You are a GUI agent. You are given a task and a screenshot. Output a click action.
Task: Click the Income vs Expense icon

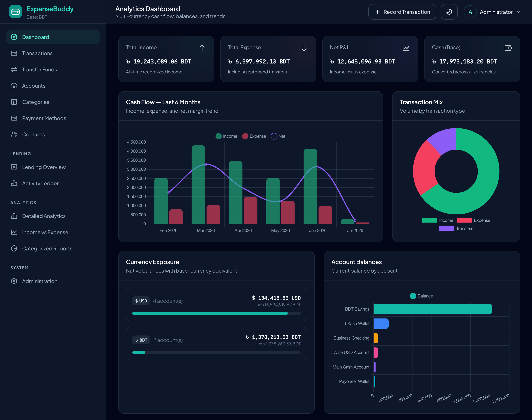point(14,232)
